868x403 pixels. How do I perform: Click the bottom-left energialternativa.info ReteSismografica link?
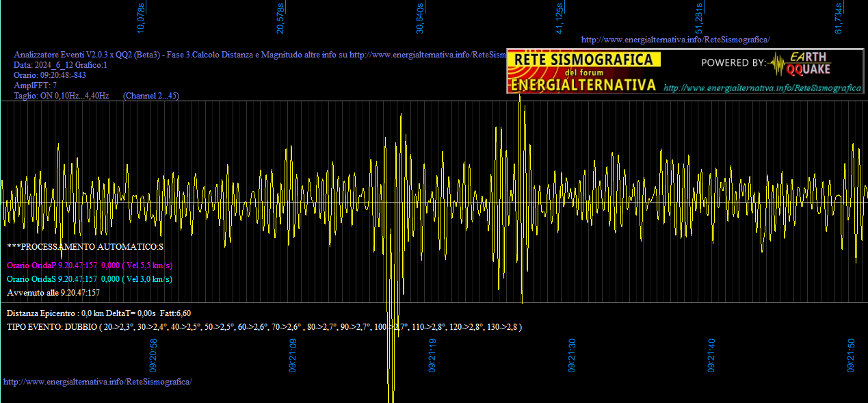tap(98, 381)
